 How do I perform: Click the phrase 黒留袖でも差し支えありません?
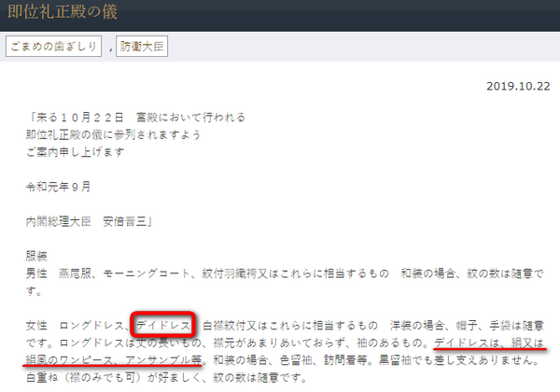(458, 360)
